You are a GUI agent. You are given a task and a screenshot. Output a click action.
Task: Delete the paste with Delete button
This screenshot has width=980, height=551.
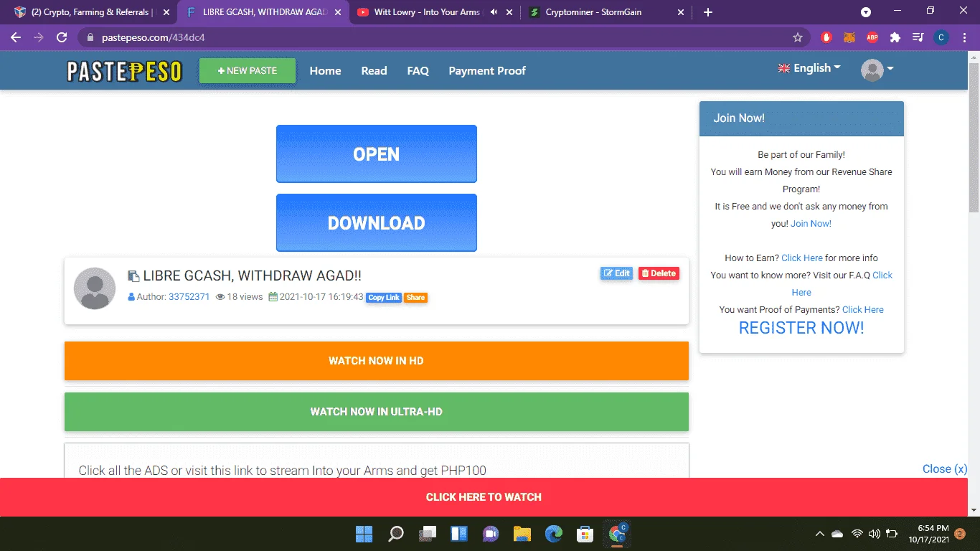click(x=659, y=273)
